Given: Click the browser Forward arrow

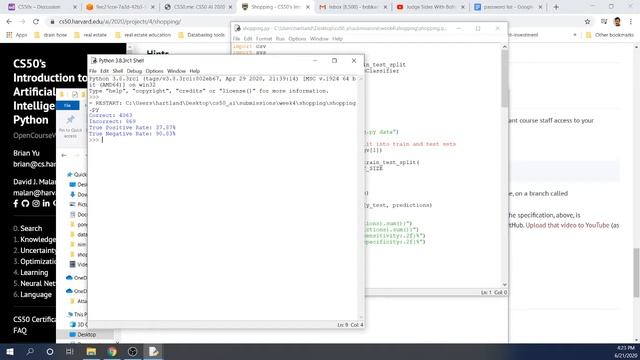Looking at the screenshot, I should pos(22,21).
